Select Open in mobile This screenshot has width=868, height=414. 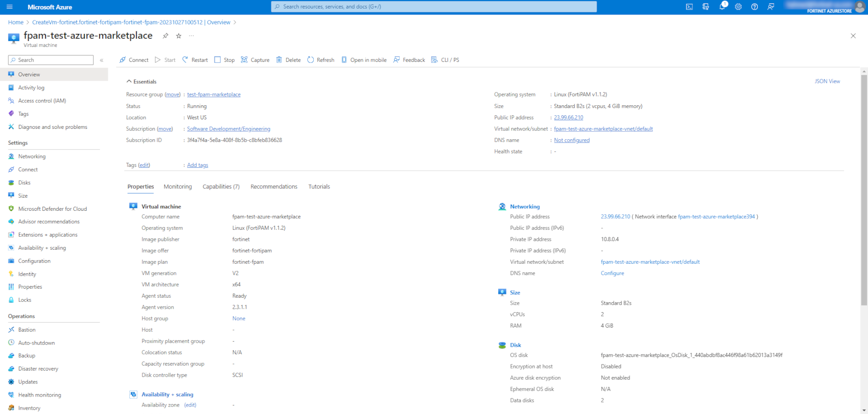(x=364, y=60)
